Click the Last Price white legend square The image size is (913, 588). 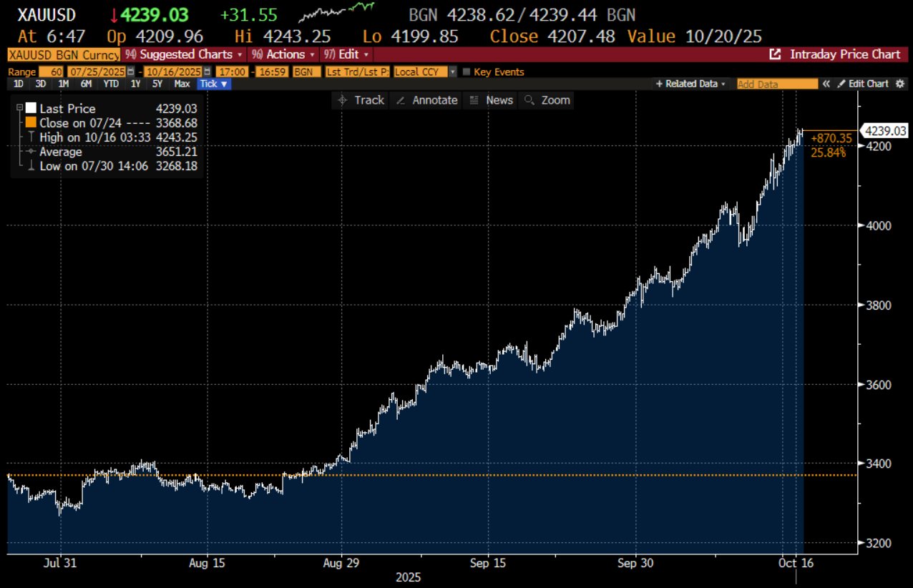[30, 109]
